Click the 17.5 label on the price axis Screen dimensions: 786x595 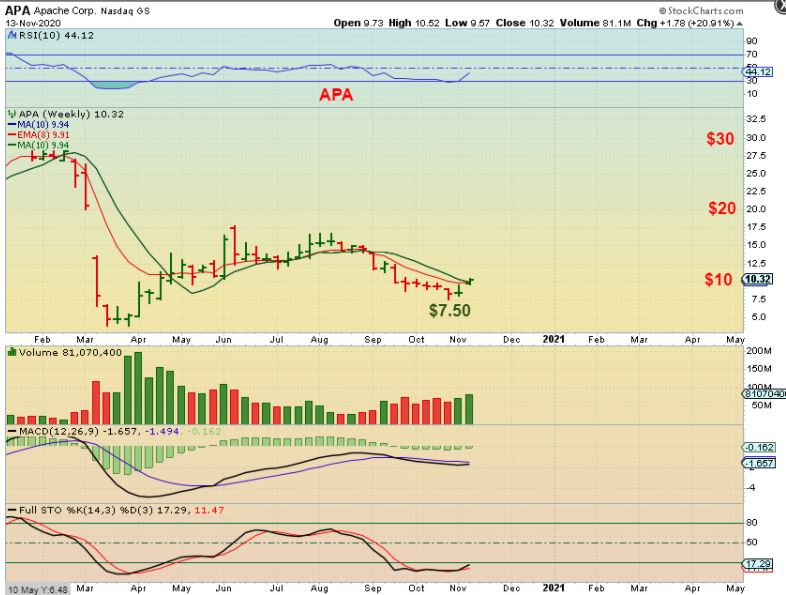coord(756,227)
